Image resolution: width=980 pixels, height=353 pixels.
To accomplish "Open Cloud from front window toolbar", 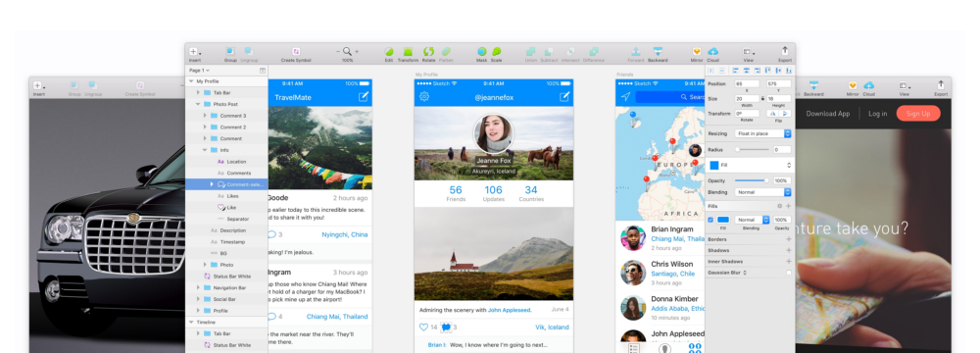I will [713, 51].
